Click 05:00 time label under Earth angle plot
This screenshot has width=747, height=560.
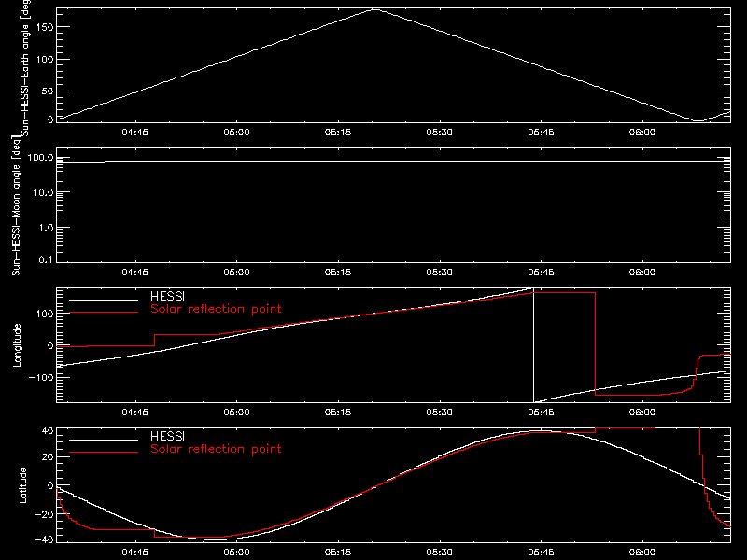pos(236,133)
